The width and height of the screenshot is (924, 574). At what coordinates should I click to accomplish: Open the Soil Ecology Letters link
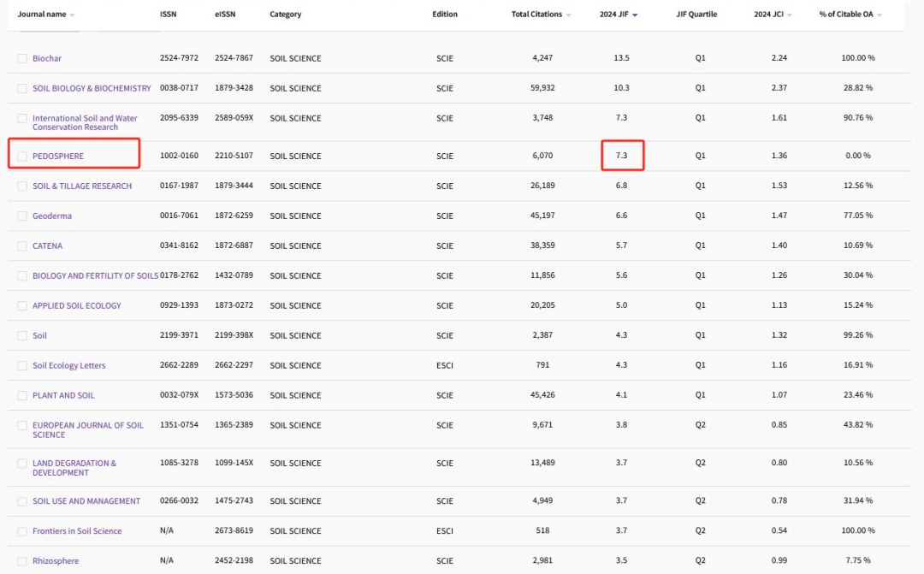pos(69,365)
